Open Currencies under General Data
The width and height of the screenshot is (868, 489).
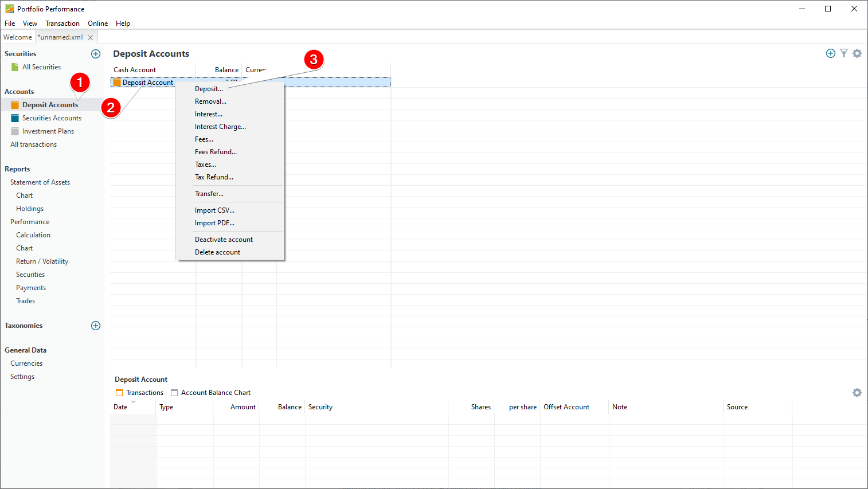point(26,363)
